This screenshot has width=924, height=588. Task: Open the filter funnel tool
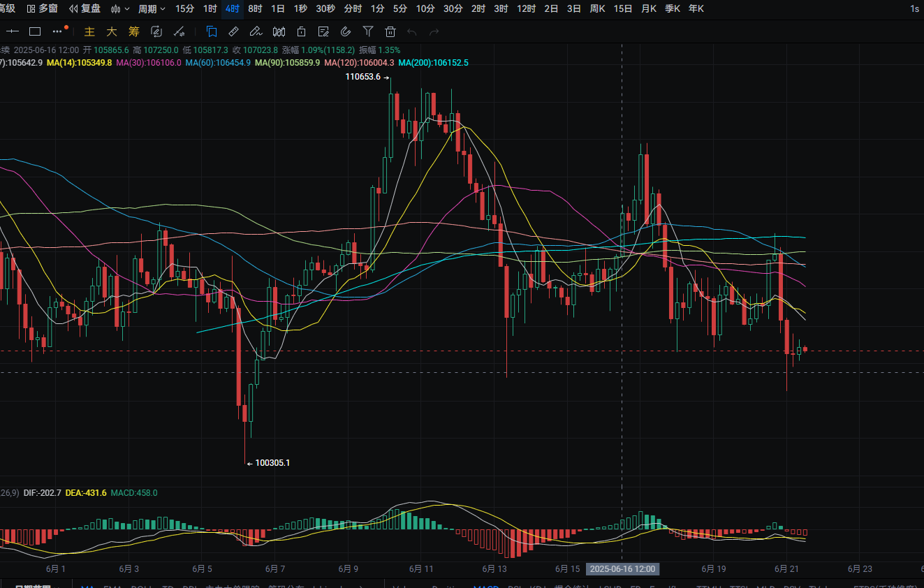coord(368,31)
